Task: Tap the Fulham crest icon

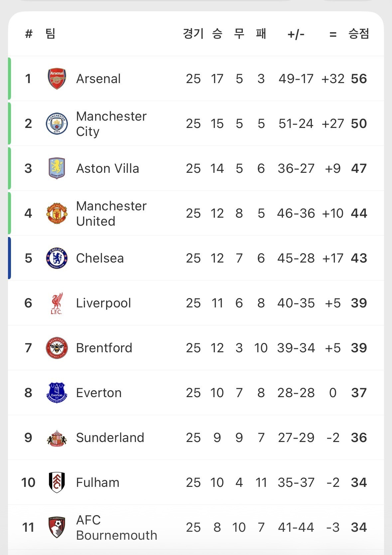Action: [x=57, y=483]
